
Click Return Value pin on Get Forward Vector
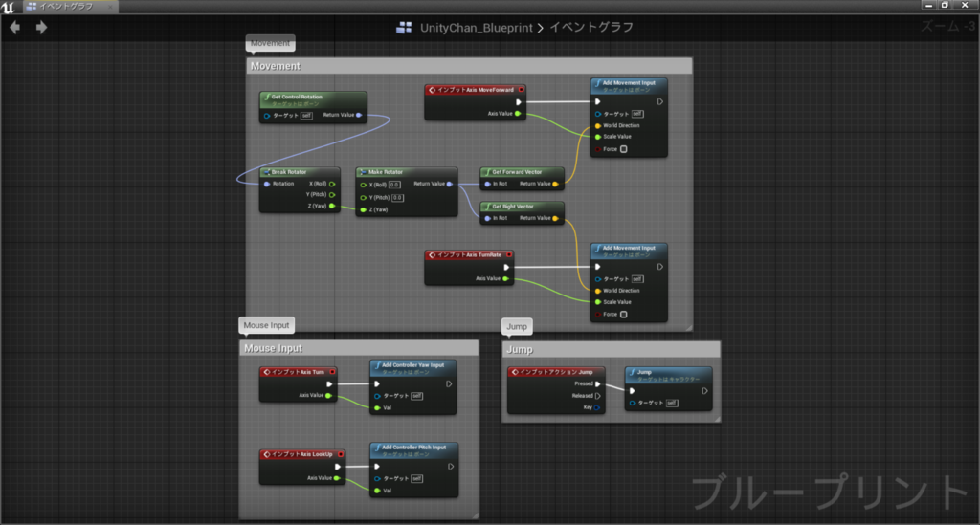(x=555, y=185)
